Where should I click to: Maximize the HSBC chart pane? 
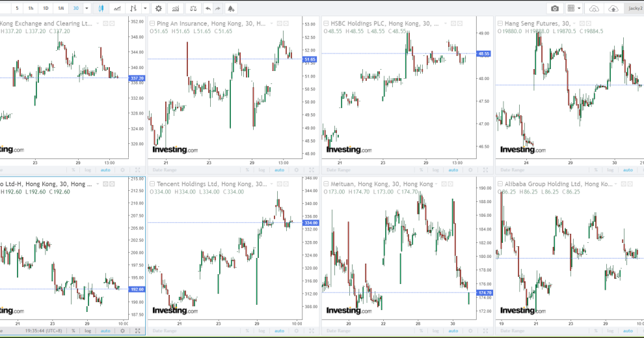tap(485, 170)
